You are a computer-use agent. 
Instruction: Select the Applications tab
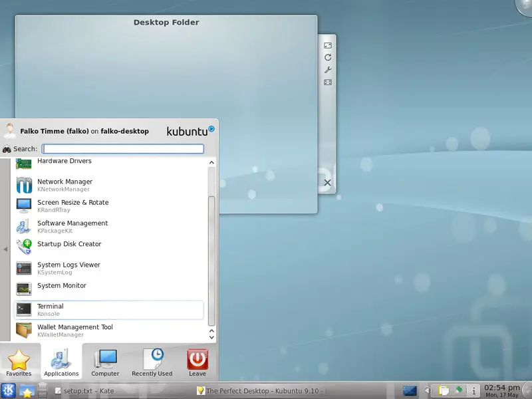pos(61,362)
